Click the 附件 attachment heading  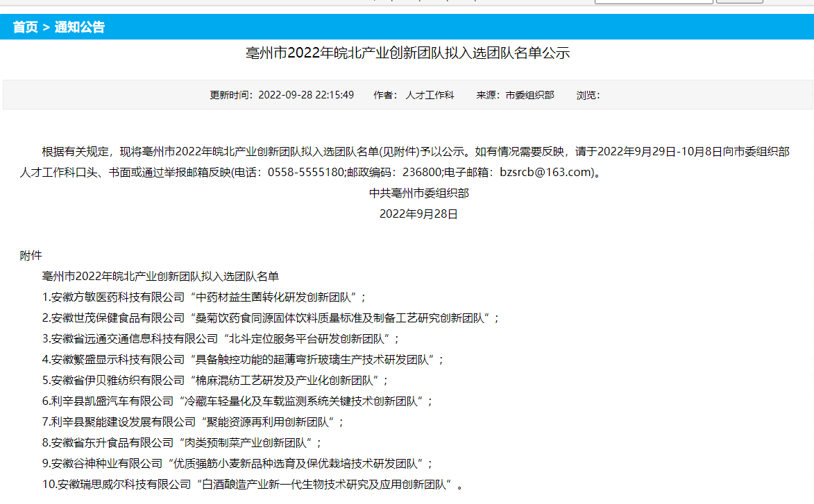pos(31,255)
